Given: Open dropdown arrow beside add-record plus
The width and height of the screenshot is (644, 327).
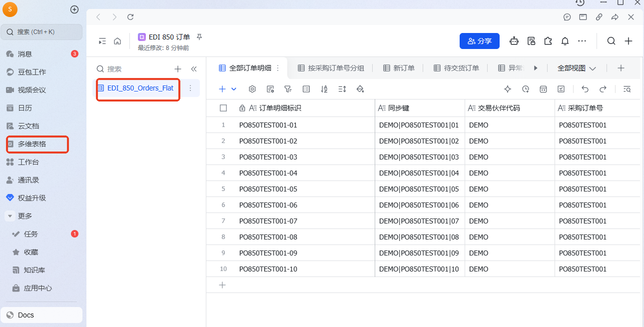Looking at the screenshot, I should tap(234, 89).
